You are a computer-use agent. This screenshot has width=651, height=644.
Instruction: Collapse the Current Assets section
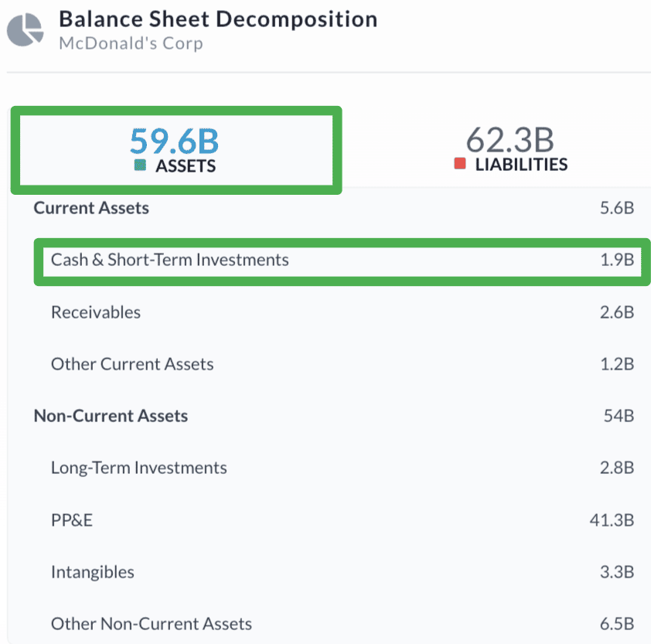click(x=91, y=208)
